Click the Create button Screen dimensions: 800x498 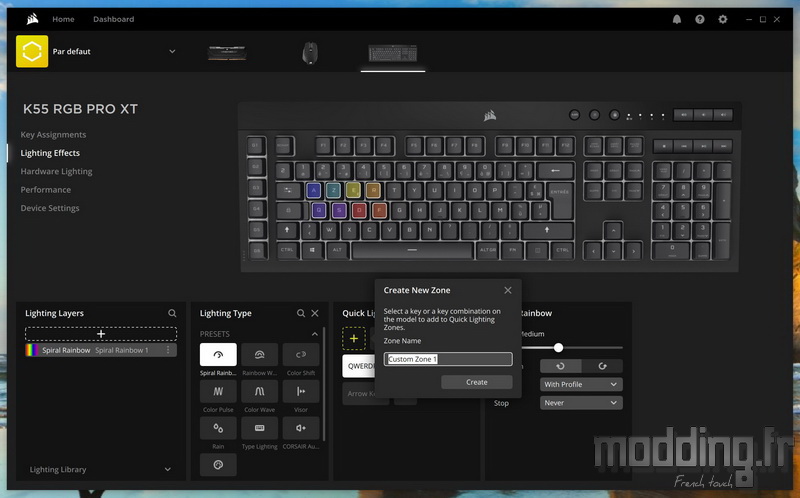point(477,382)
